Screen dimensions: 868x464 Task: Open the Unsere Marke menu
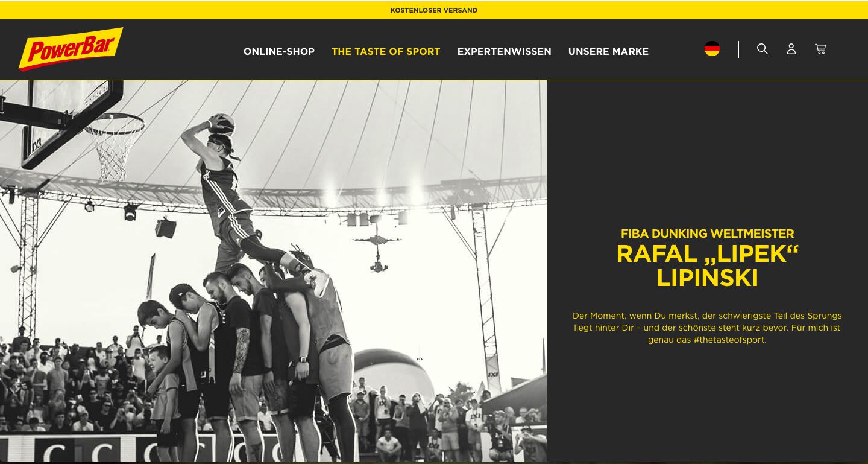608,52
